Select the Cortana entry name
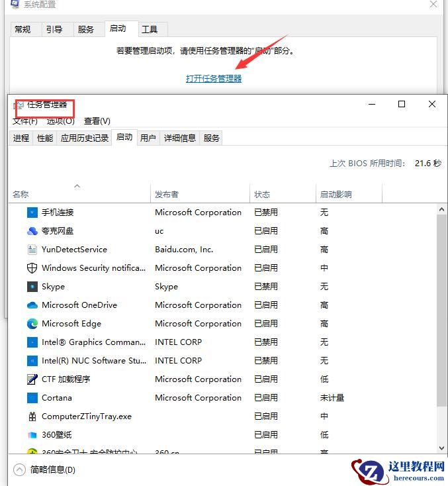The width and height of the screenshot is (448, 486). click(x=57, y=398)
